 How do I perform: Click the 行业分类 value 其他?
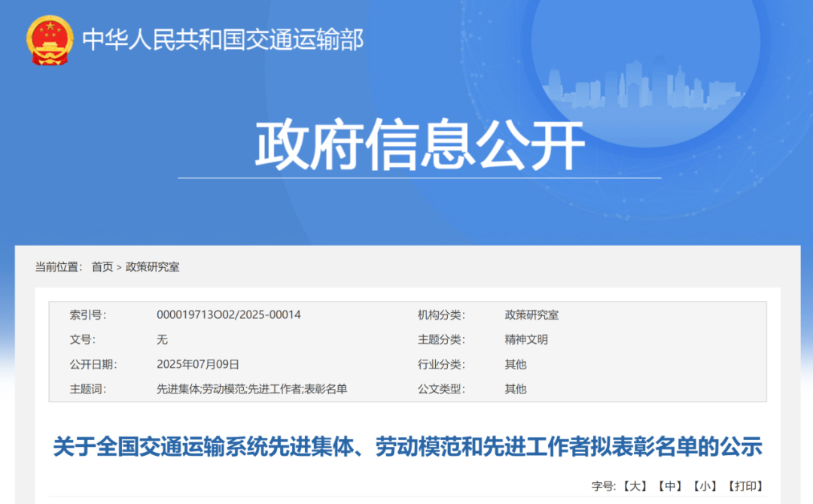point(516,364)
